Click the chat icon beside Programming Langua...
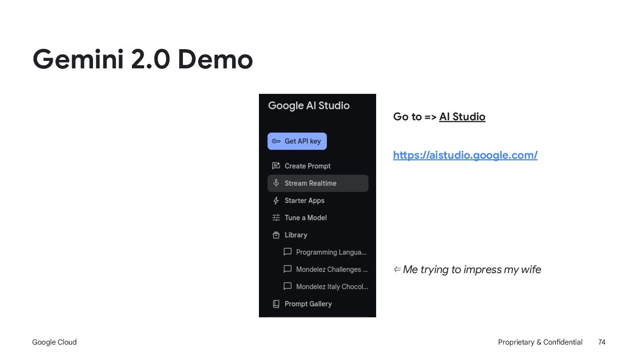 [x=288, y=252]
